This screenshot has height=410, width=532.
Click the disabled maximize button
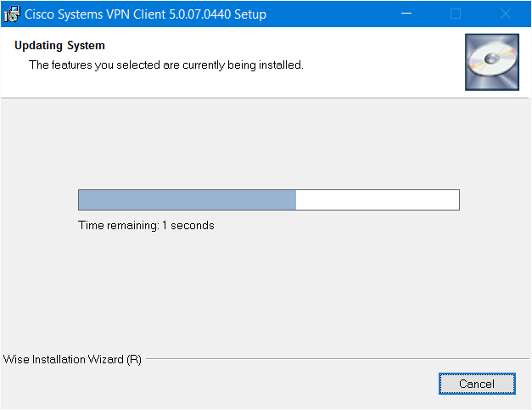pyautogui.click(x=456, y=14)
